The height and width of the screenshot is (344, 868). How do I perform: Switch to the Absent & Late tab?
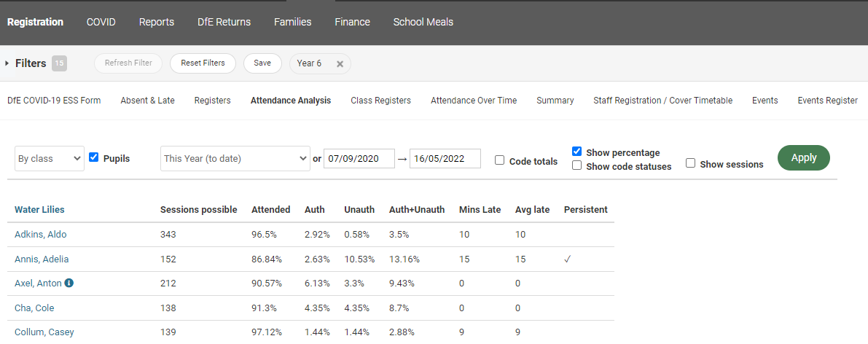(147, 101)
